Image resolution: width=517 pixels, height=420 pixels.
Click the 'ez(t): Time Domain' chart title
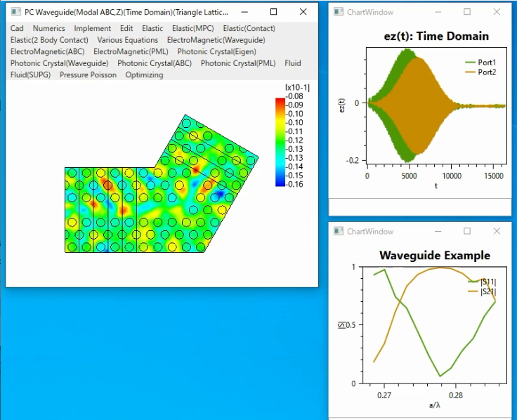click(x=436, y=36)
